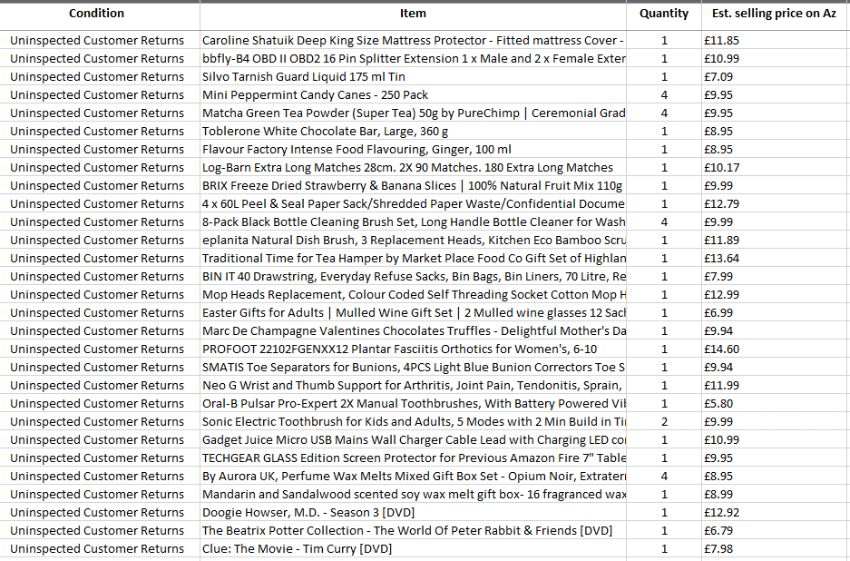Click Condition cell in Toblerone row
This screenshot has width=850, height=561.
point(100,131)
